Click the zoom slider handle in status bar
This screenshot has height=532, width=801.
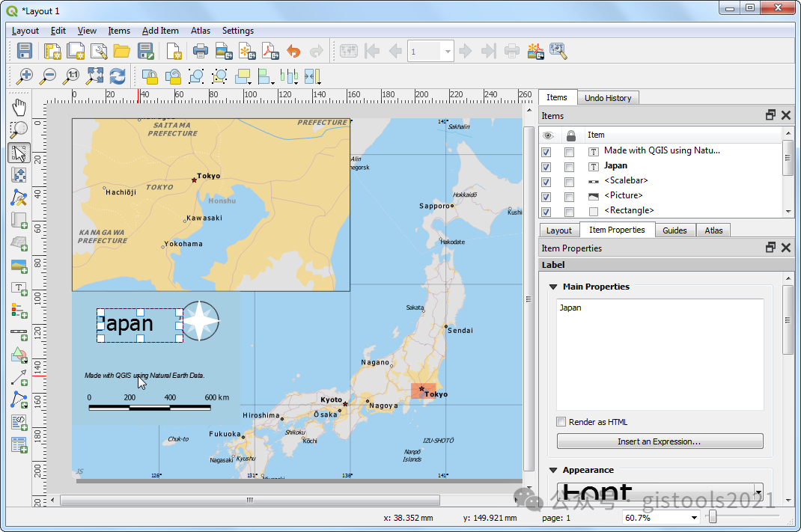point(713,517)
